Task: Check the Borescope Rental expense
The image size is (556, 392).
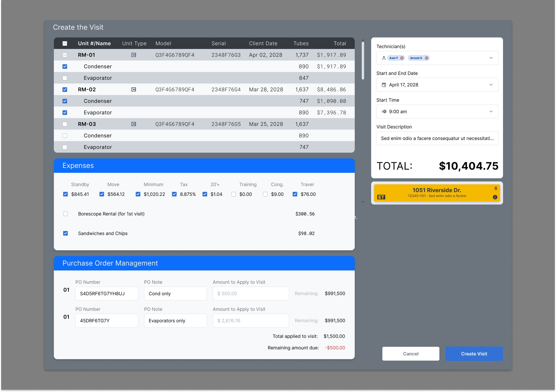Action: click(65, 214)
